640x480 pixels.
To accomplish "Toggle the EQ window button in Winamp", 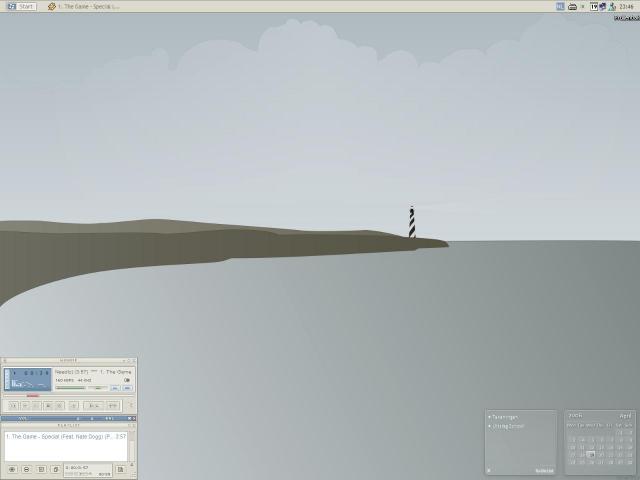I will tap(115, 388).
